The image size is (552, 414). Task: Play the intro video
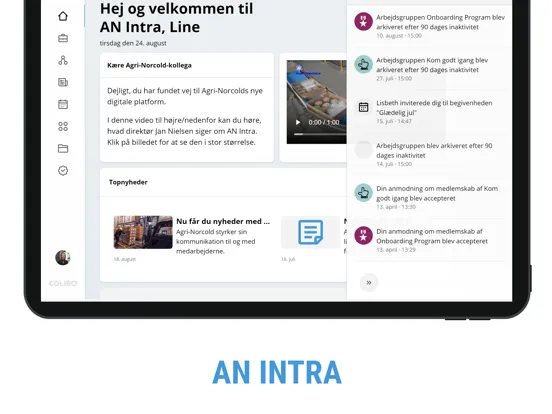coord(298,122)
